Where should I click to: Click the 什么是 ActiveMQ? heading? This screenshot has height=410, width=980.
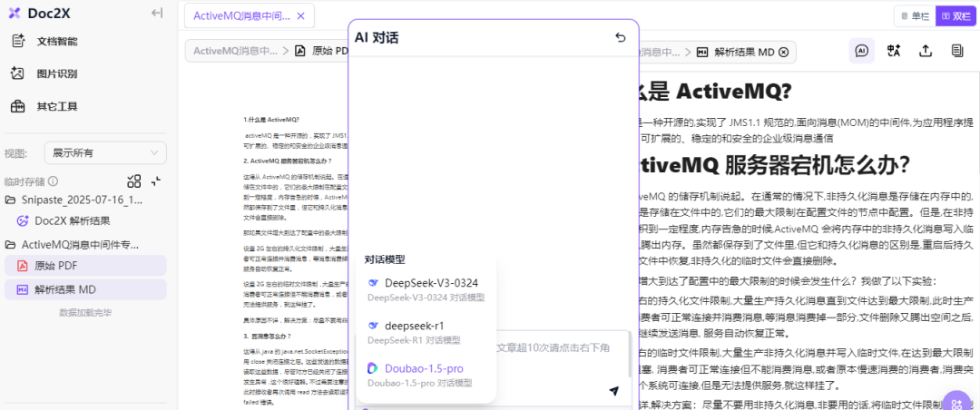(714, 92)
